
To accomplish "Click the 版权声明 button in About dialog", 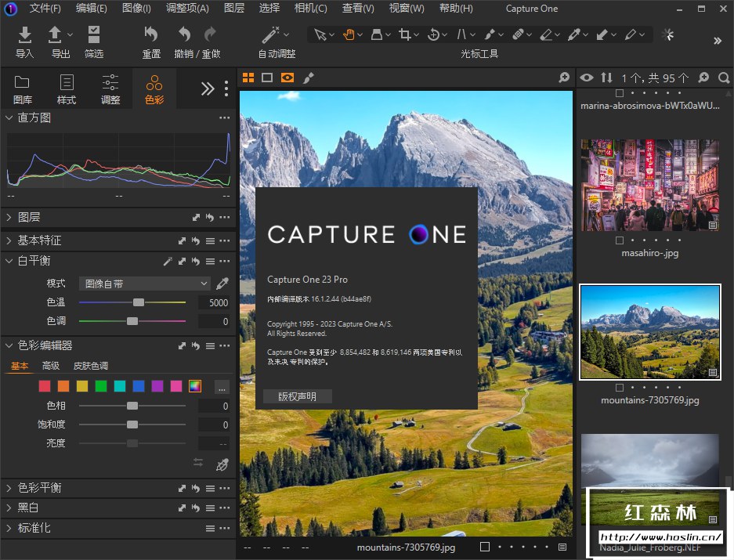I will tap(298, 396).
